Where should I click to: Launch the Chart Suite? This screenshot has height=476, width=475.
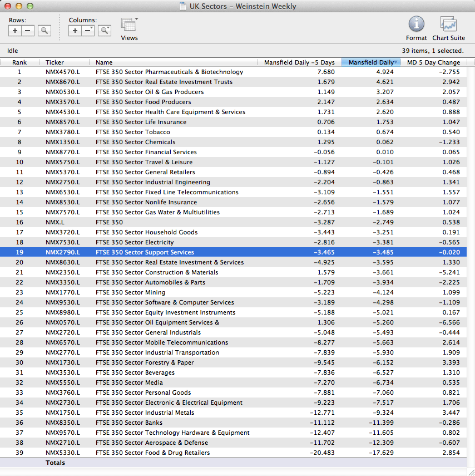coord(448,24)
